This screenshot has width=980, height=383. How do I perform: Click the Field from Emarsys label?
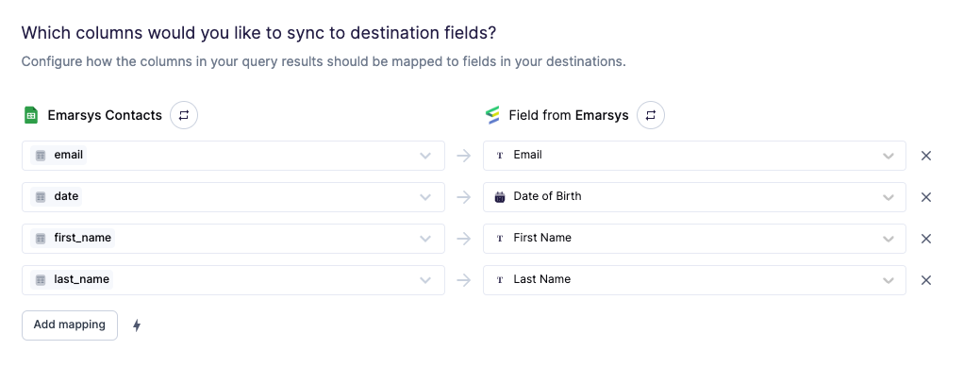568,116
